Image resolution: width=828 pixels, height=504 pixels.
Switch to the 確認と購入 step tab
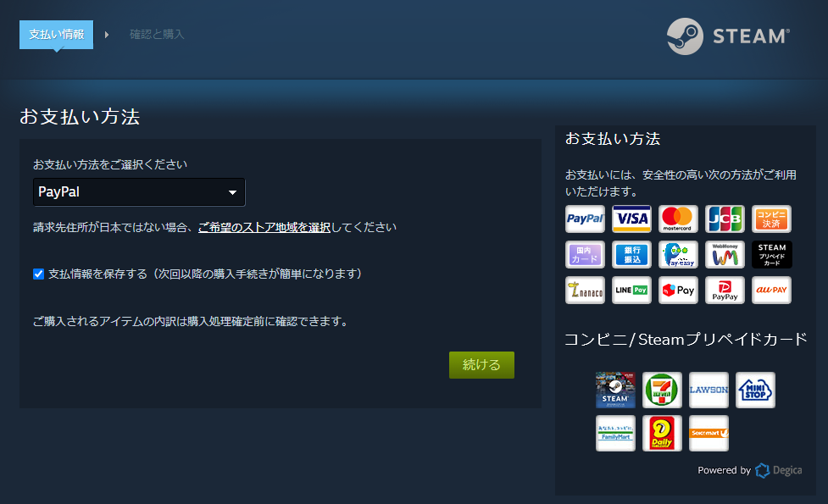coord(157,34)
